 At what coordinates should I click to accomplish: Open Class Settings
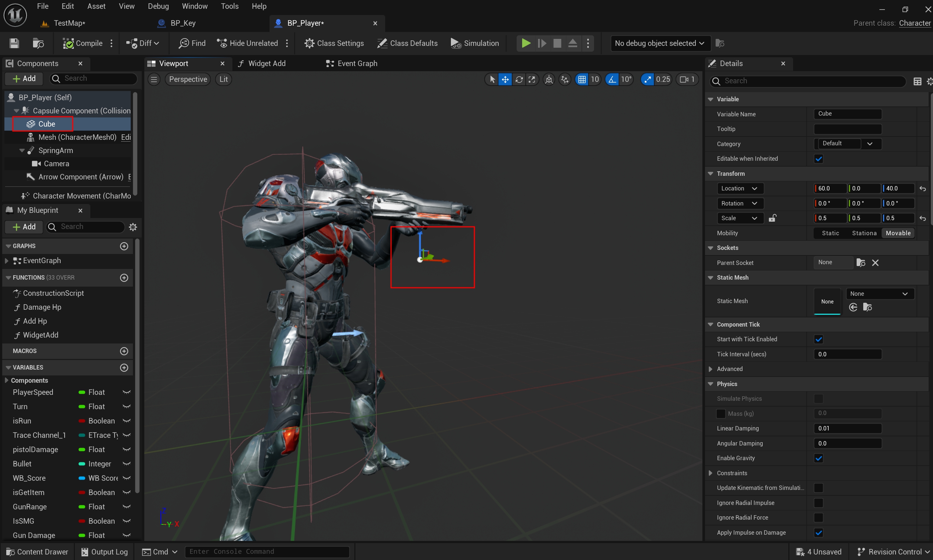(x=334, y=43)
